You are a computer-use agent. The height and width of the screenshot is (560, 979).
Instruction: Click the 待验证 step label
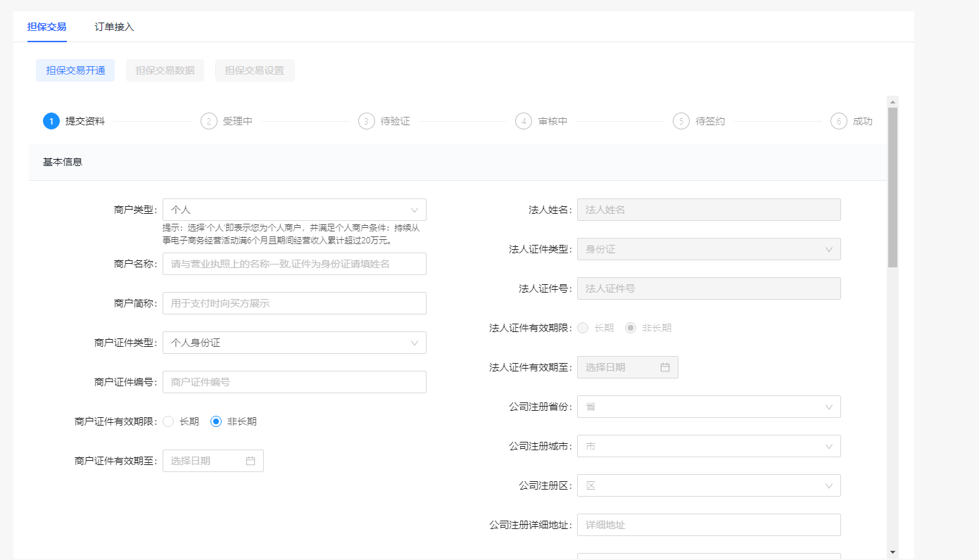tap(396, 121)
